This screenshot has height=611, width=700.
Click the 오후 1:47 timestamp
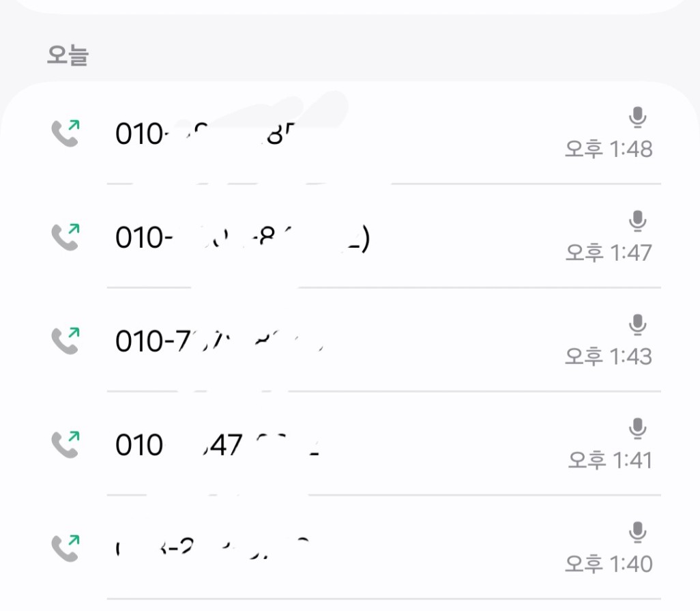coord(609,253)
